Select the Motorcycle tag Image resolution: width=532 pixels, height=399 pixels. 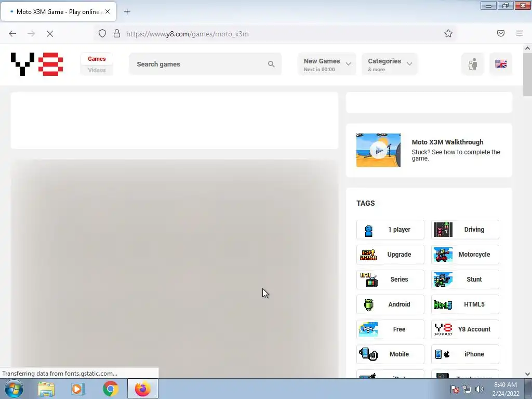tap(465, 255)
